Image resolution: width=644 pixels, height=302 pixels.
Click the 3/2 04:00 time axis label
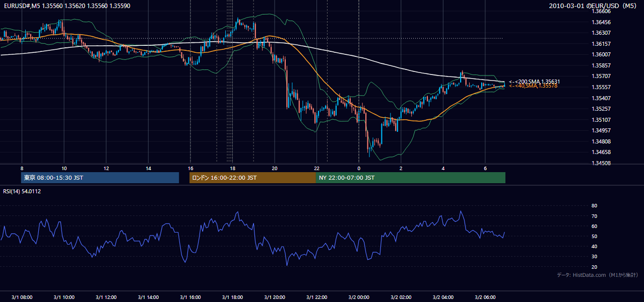point(443,297)
